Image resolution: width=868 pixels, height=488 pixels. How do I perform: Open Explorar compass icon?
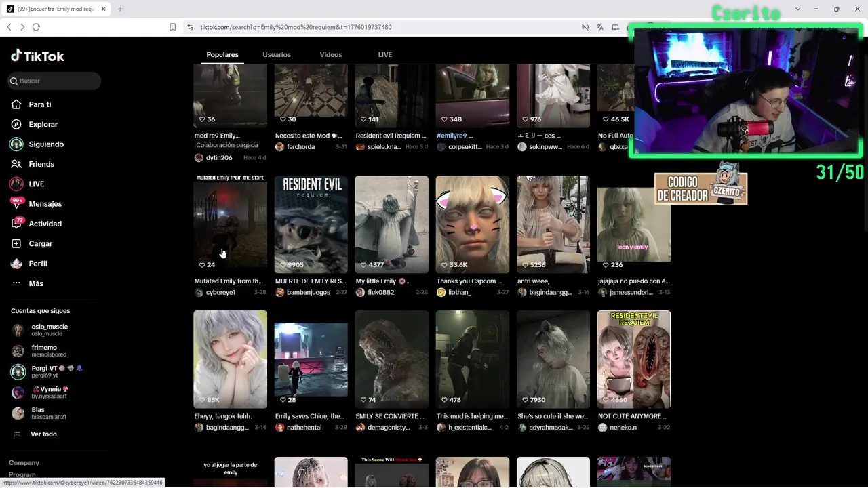click(x=16, y=124)
